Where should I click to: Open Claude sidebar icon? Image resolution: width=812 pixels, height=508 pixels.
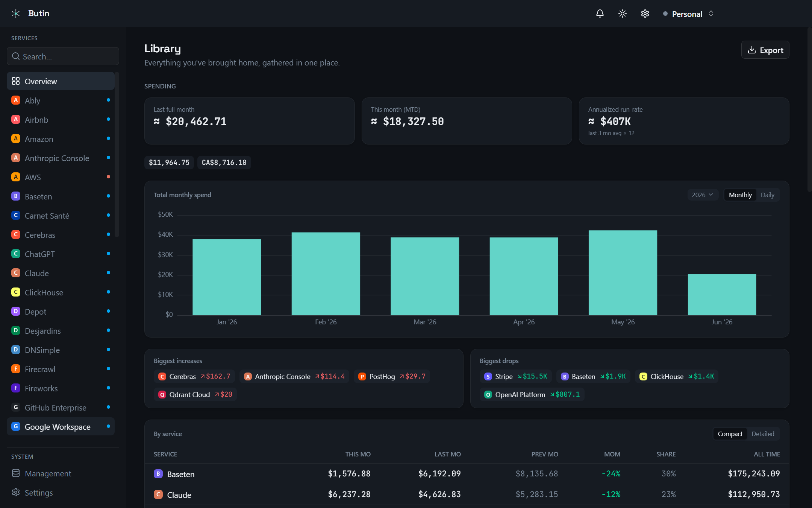coord(16,273)
